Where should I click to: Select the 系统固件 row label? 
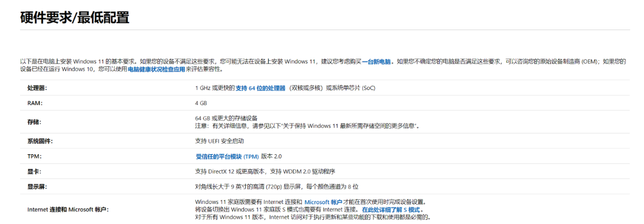[40, 141]
